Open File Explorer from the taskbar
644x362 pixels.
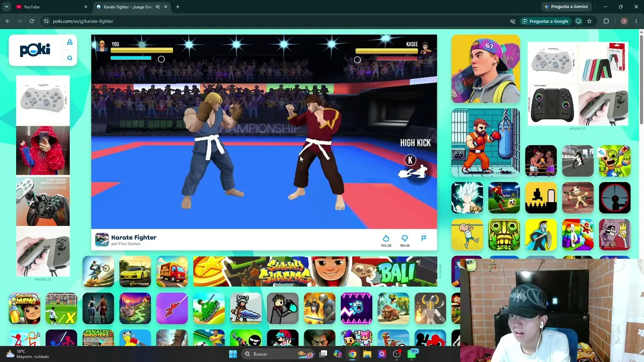367,354
